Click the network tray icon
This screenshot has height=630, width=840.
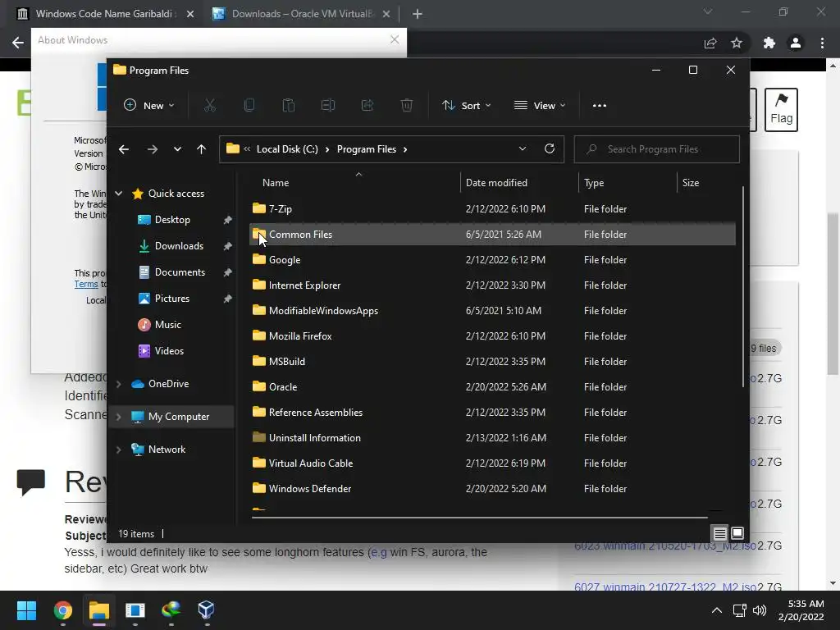[x=740, y=610]
